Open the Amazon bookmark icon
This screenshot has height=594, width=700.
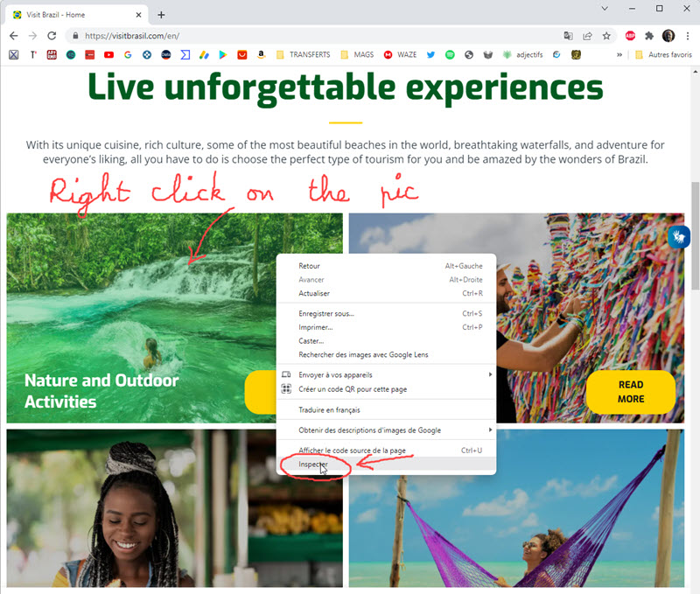point(261,55)
